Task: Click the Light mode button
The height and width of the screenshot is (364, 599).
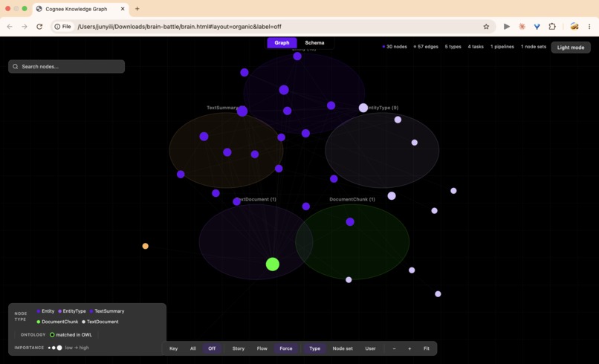Action: point(570,48)
